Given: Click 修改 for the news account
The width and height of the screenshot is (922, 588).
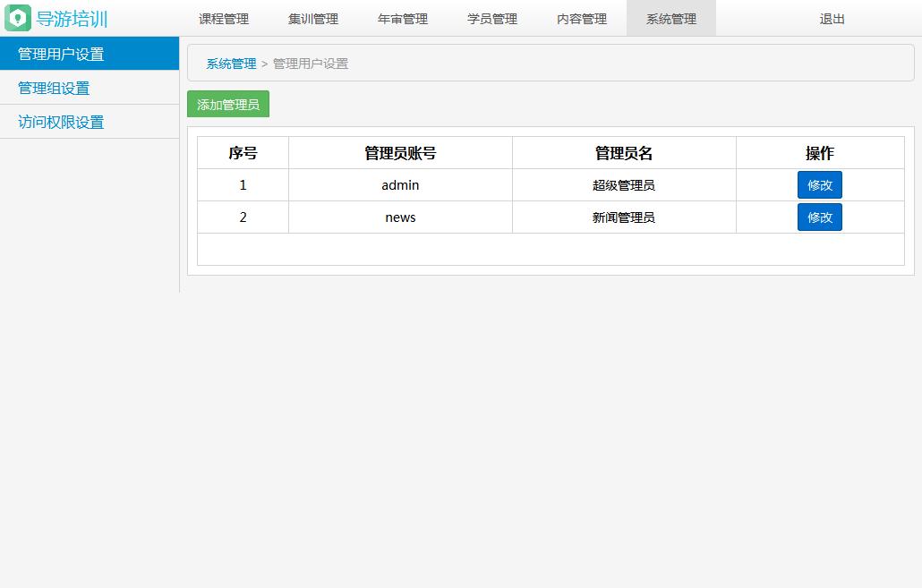Looking at the screenshot, I should point(819,217).
